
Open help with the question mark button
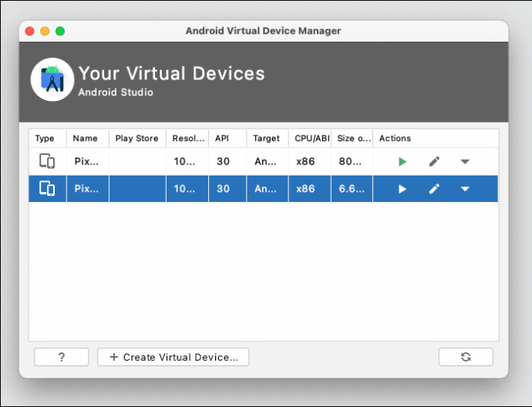pyautogui.click(x=62, y=357)
